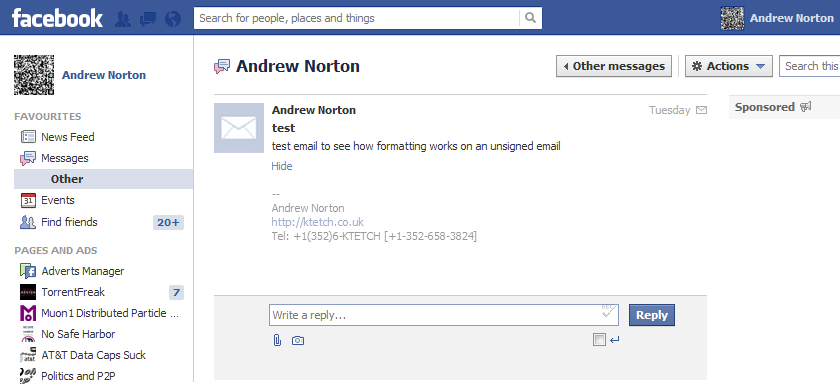Click the Adverts Manager icon
Image resolution: width=840 pixels, height=391 pixels.
(28, 270)
